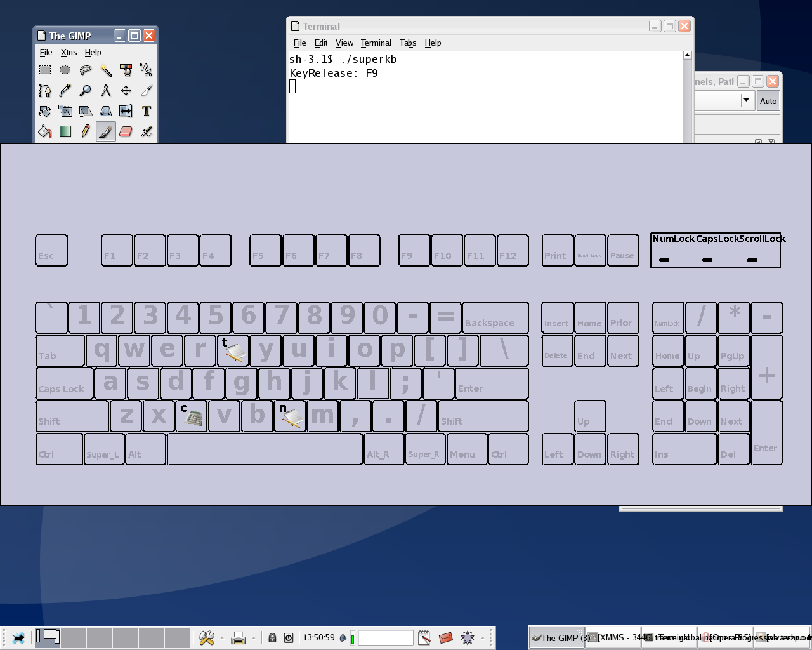
Task: Open the Tabs menu in Terminal
Action: (x=407, y=43)
